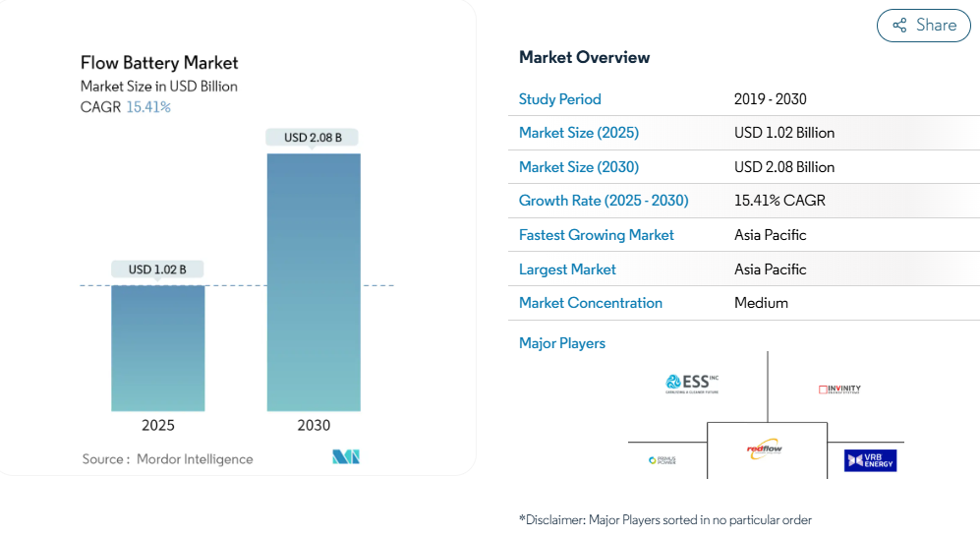The image size is (980, 538).
Task: Click the Primus Power logo
Action: coord(662,460)
